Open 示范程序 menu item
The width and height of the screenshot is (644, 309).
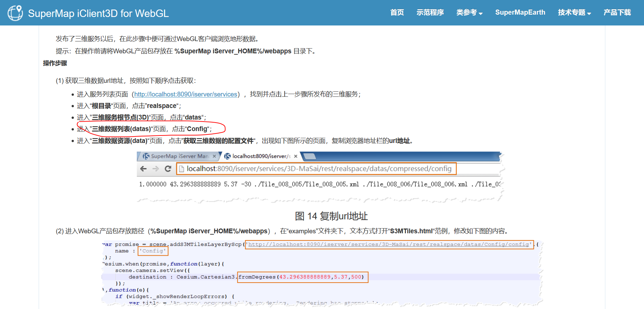click(430, 13)
